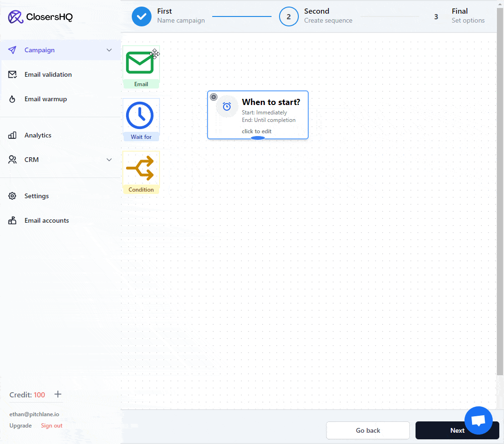The image size is (504, 444).
Task: Click the Next button
Action: pos(457,430)
